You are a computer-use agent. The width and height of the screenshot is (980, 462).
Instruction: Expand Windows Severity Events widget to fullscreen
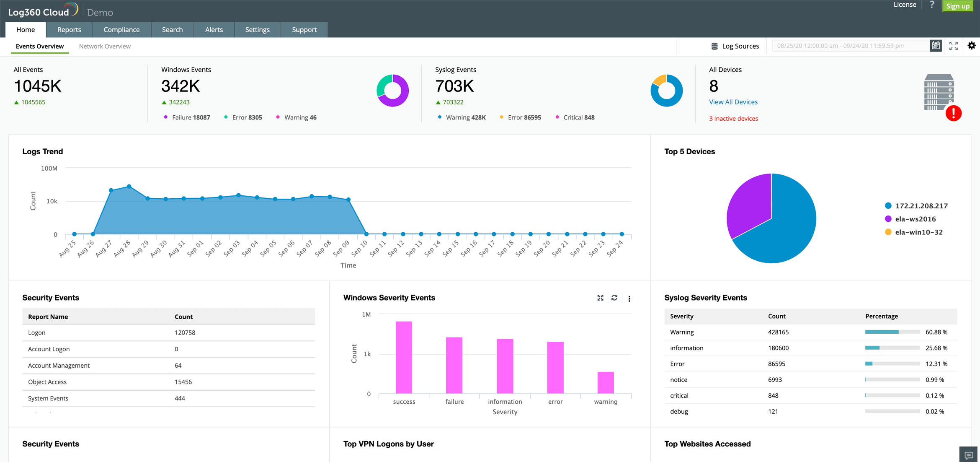click(600, 298)
